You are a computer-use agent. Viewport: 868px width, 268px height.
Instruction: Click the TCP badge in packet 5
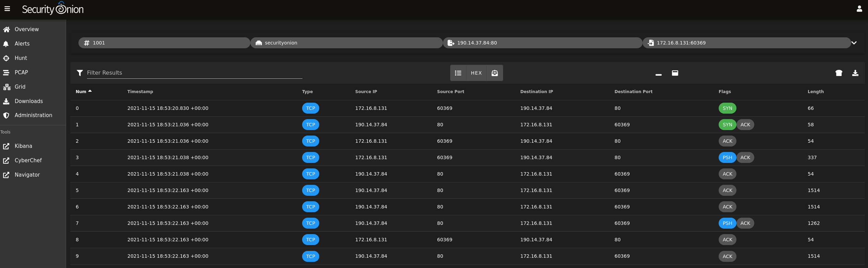point(310,190)
